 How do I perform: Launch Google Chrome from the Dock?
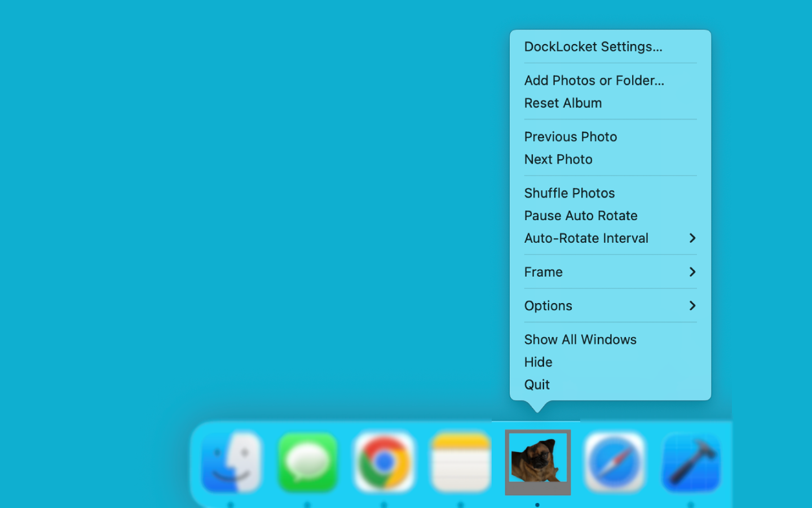click(x=385, y=461)
